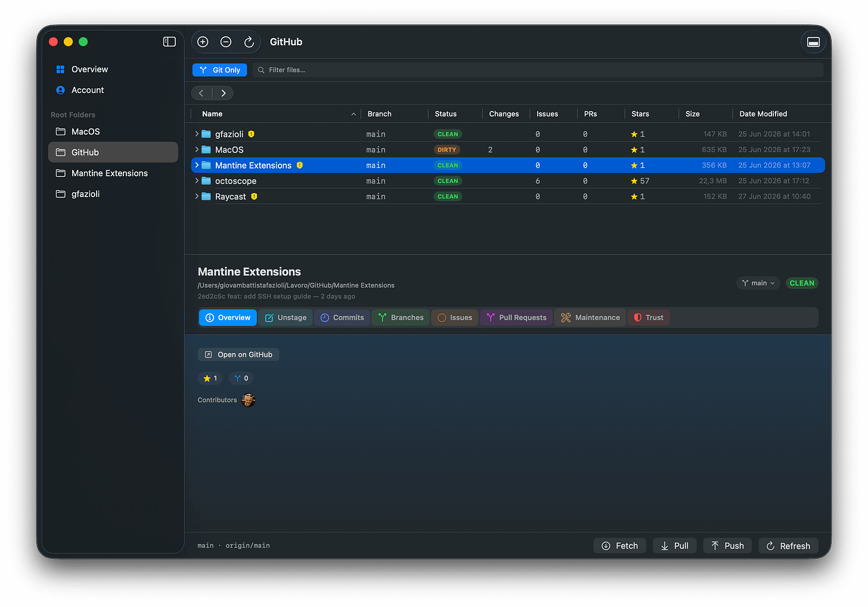This screenshot has height=607, width=868.
Task: Click the Size column header
Action: (692, 114)
